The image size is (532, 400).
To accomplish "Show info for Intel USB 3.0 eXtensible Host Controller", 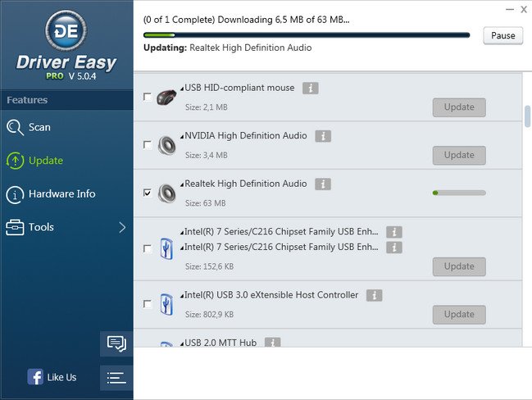I will [x=374, y=296].
